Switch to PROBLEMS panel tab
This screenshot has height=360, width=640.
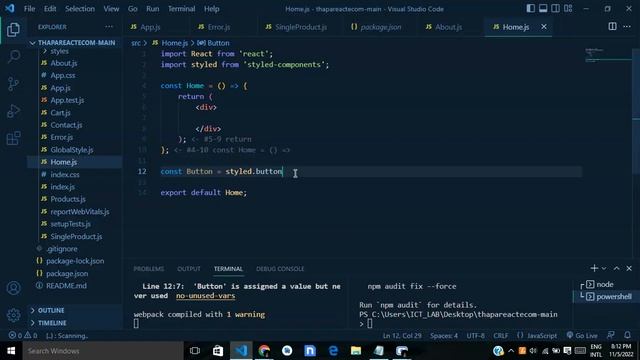click(x=149, y=269)
